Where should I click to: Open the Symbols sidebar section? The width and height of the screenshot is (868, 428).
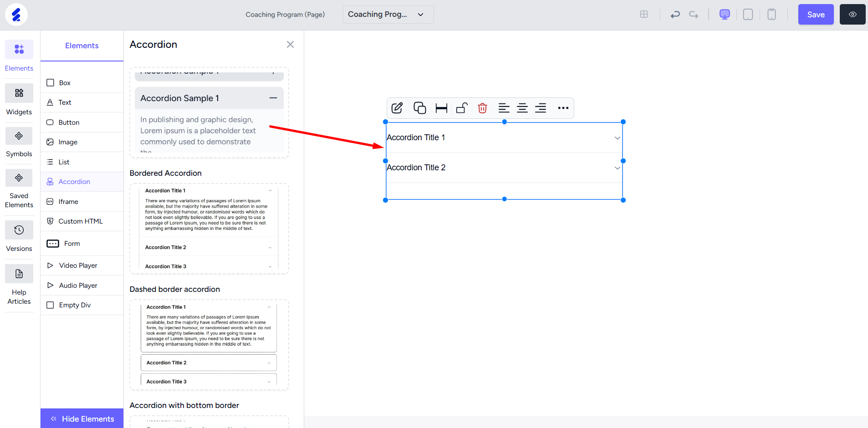19,142
